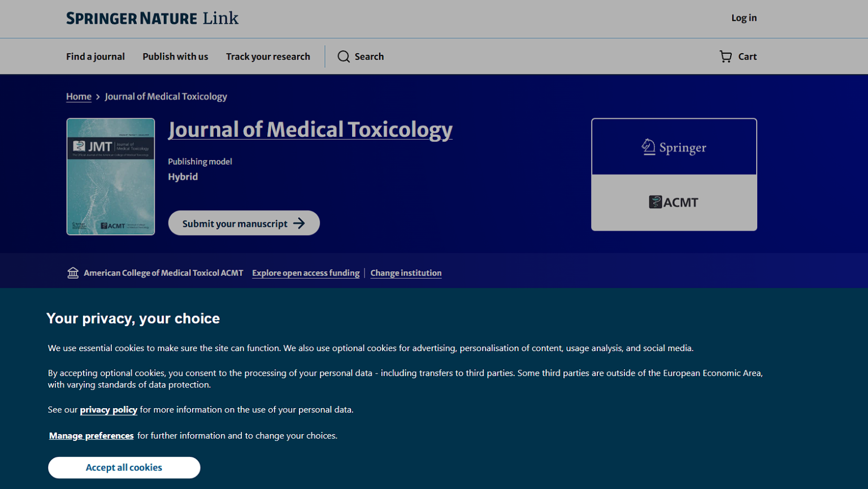Click the arrow icon on Submit your manuscript
The image size is (868, 489).
pos(300,223)
